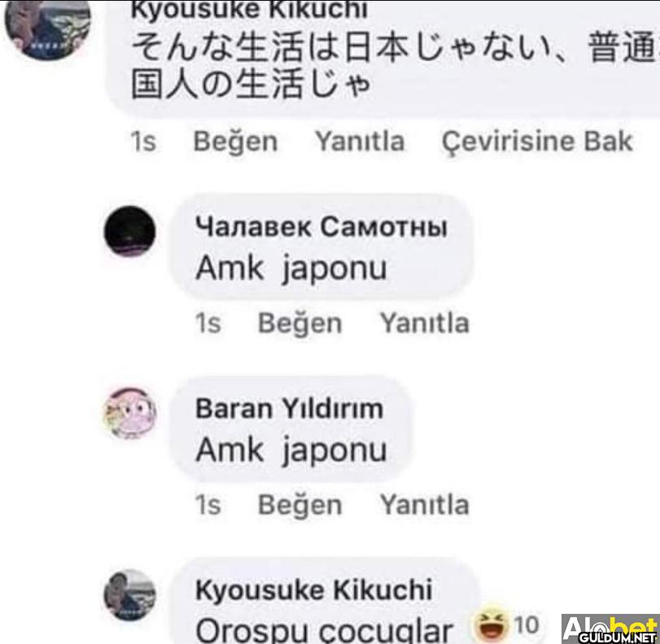
Task: Click the Guldum.net watermark logo
Action: [x=610, y=629]
